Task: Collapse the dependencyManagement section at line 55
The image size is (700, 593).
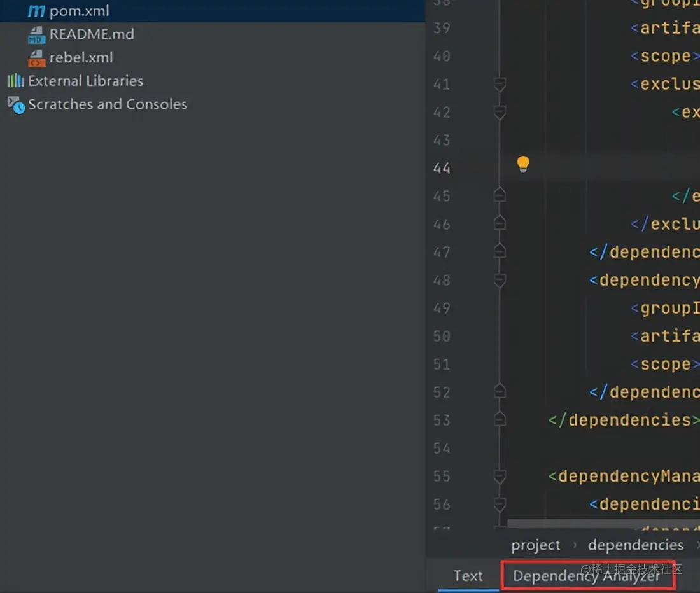Action: pyautogui.click(x=500, y=476)
